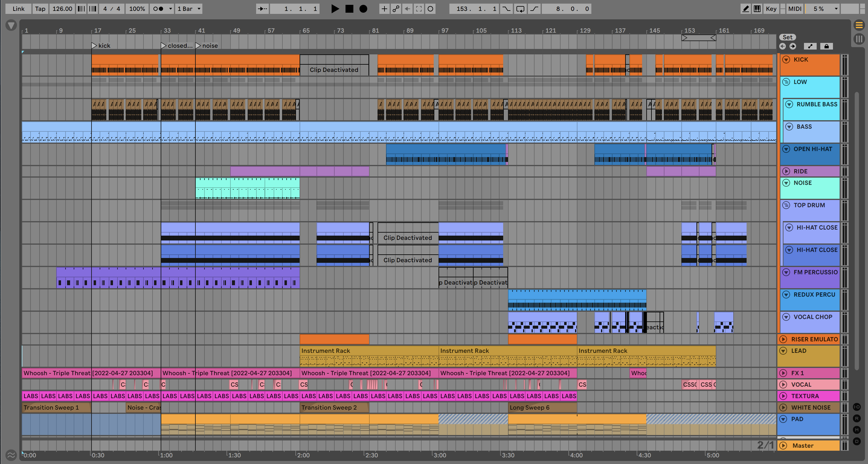Click Lock Envelopes padlock button
The height and width of the screenshot is (464, 868).
(x=826, y=46)
